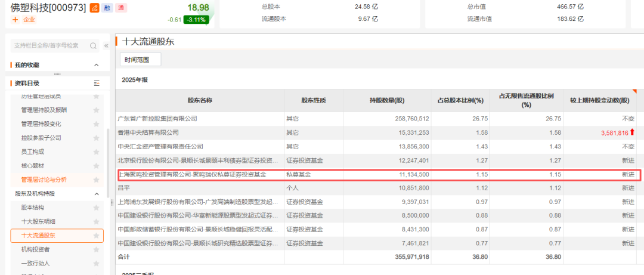Click the orange plus icon to add stock
644x275 pixels.
[15, 20]
